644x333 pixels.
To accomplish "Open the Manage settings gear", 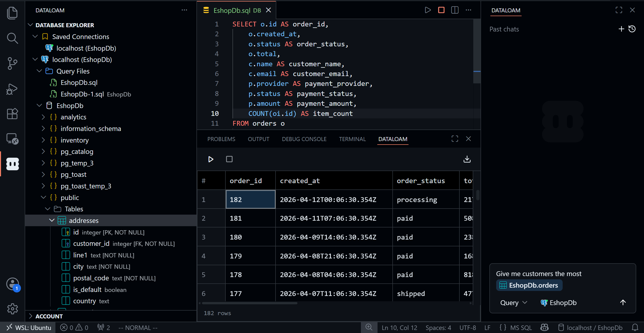I will pos(12,309).
